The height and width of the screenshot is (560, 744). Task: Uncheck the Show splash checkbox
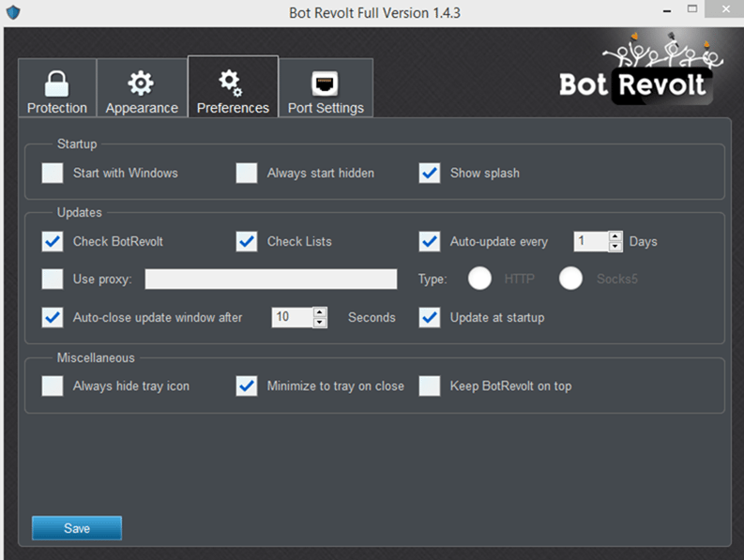(x=430, y=174)
